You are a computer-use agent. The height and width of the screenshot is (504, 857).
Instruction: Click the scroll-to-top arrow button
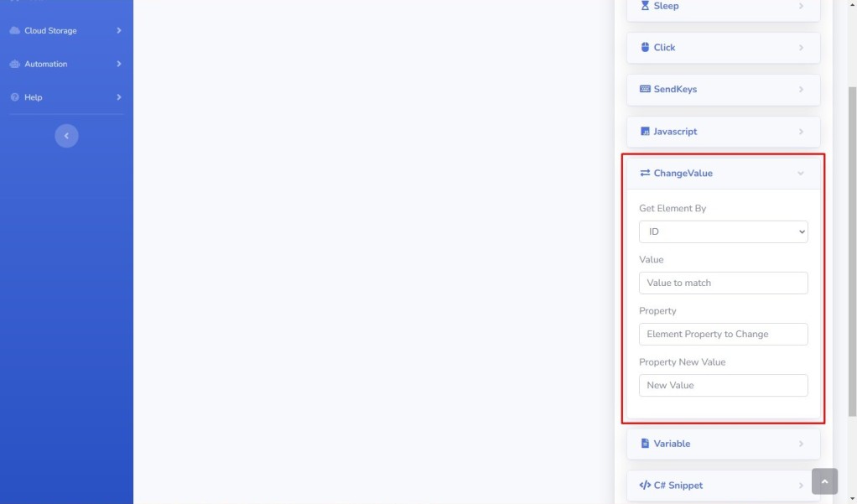[825, 481]
